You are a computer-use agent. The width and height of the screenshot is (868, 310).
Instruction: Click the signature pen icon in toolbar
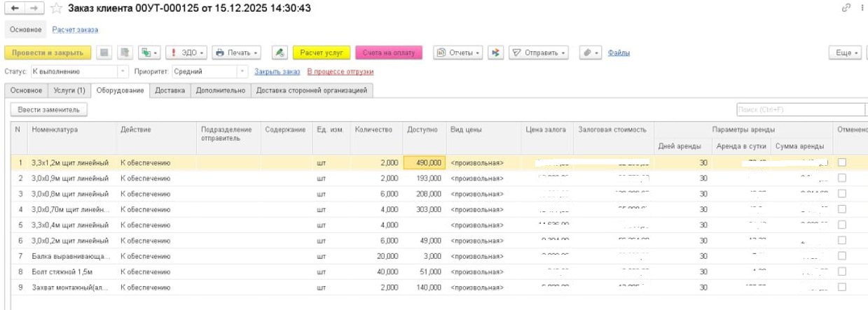[x=279, y=53]
